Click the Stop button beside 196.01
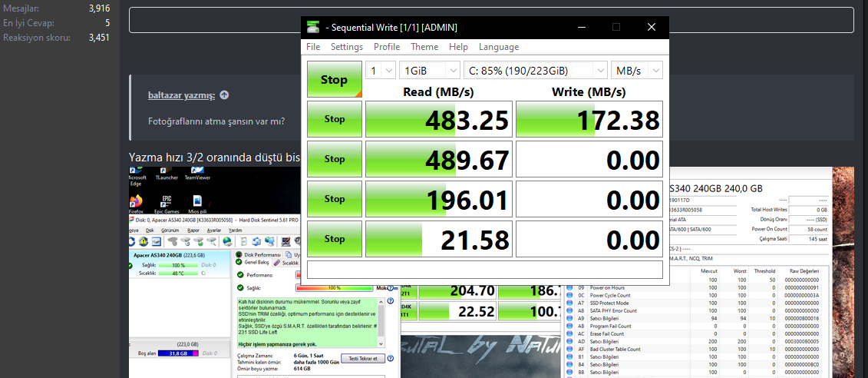The image size is (868, 378). 335,199
